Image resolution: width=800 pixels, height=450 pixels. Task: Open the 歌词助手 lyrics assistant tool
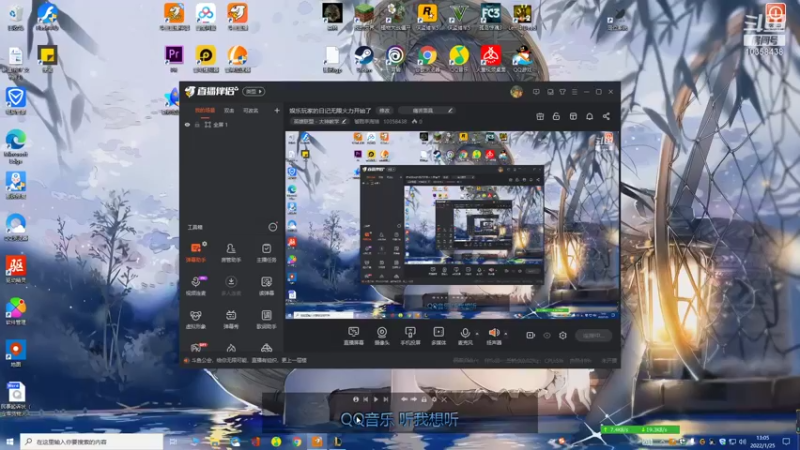coord(266,319)
